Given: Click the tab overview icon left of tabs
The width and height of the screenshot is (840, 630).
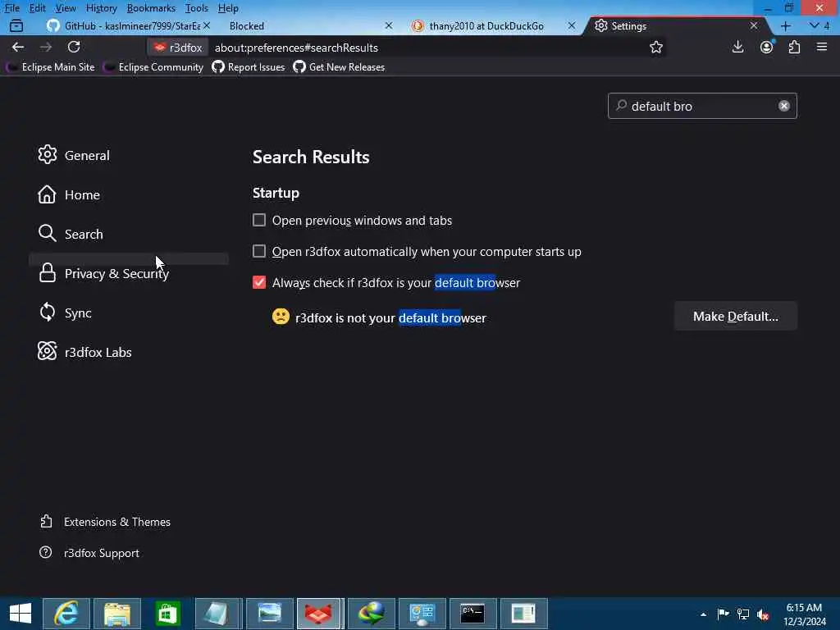Looking at the screenshot, I should [x=16, y=25].
